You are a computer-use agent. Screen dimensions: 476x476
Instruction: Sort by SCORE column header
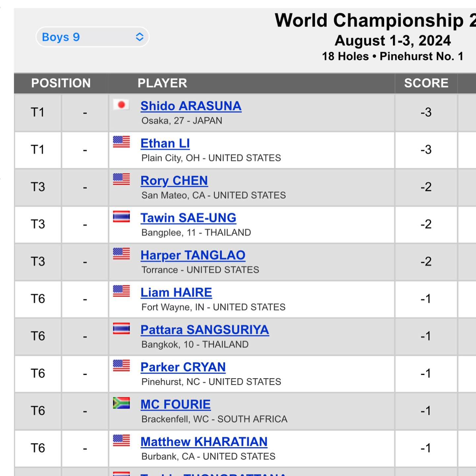pyautogui.click(x=426, y=83)
